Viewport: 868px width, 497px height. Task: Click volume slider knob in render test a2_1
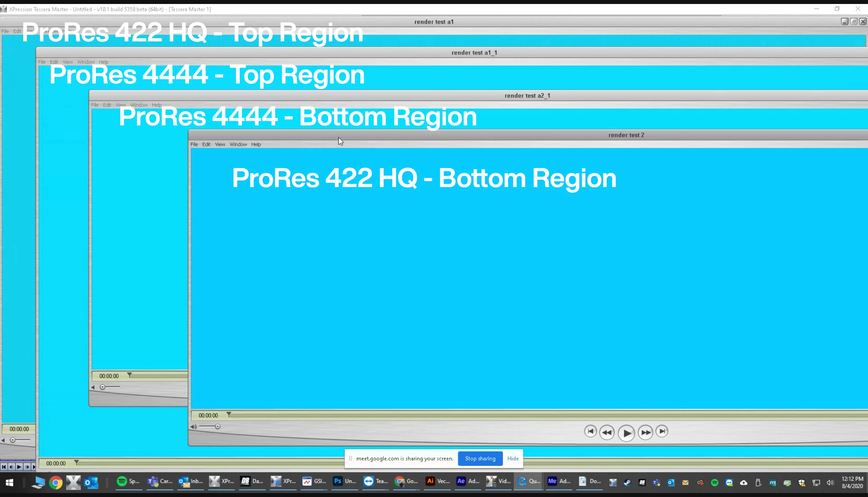[x=103, y=387]
